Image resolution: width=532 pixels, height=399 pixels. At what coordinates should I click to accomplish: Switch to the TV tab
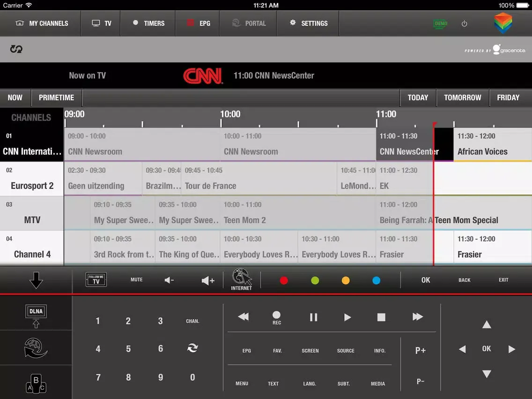point(101,23)
